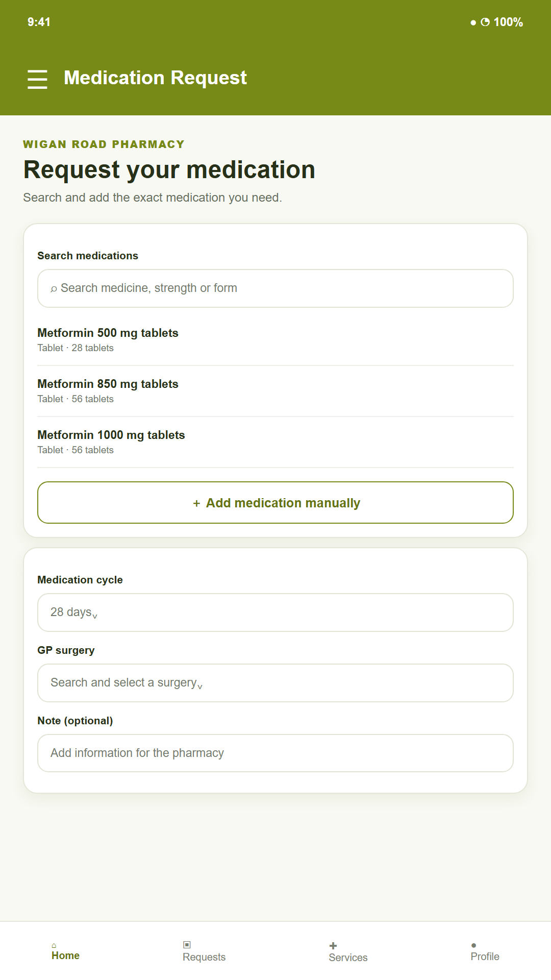This screenshot has width=551, height=980.
Task: Tap the Home house icon
Action: point(54,945)
